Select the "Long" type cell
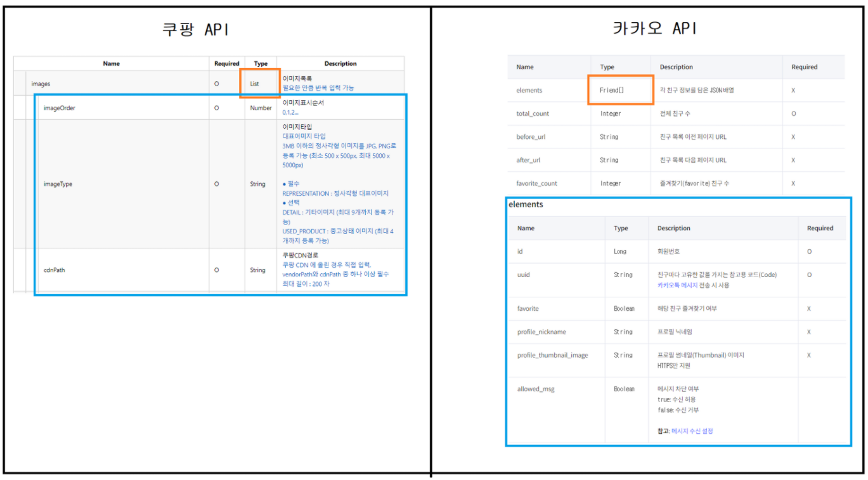Viewport: 868px width, 480px height. click(x=620, y=252)
